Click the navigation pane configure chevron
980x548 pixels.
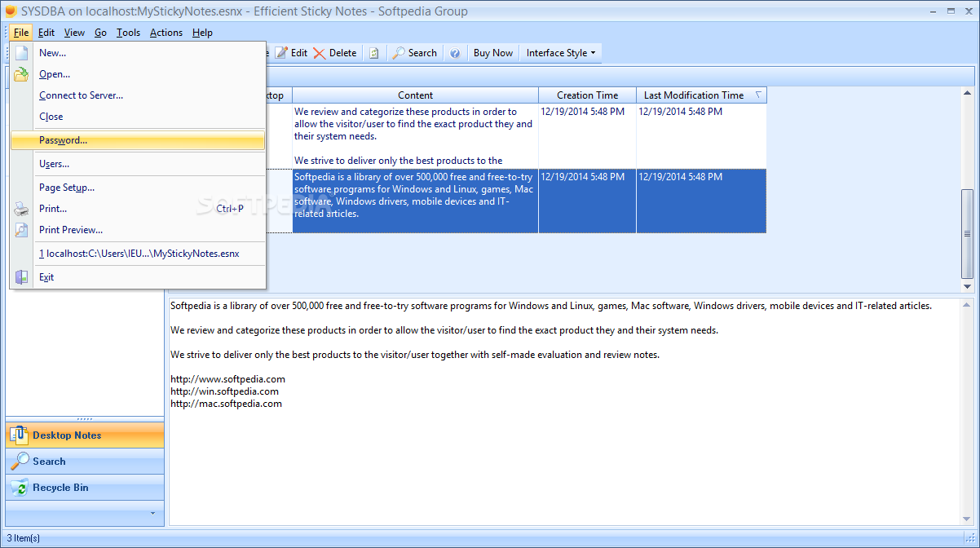pos(152,513)
